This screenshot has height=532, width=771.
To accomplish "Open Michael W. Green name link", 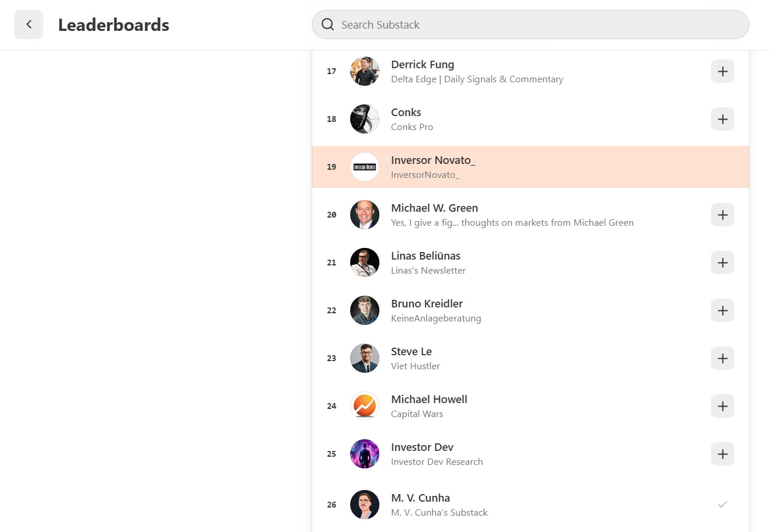I will click(x=434, y=208).
